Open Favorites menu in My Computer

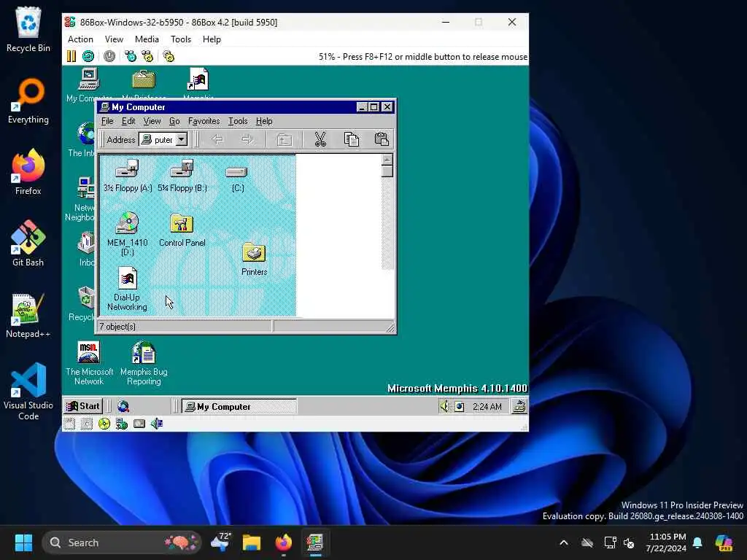point(204,121)
